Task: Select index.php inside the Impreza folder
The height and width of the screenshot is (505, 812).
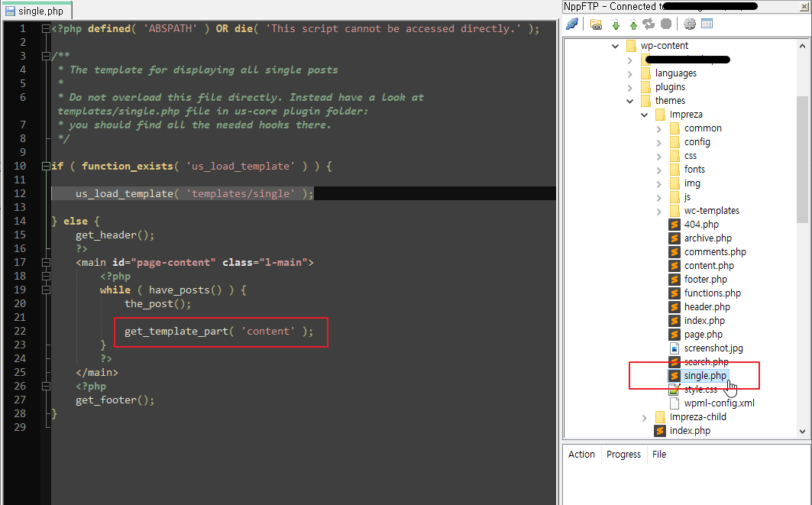Action: (x=704, y=321)
